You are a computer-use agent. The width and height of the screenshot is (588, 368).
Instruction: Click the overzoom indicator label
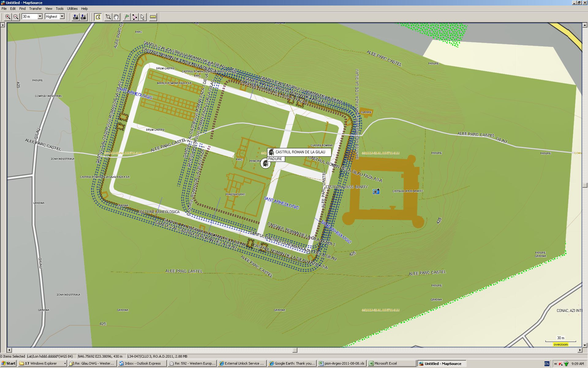tap(561, 344)
